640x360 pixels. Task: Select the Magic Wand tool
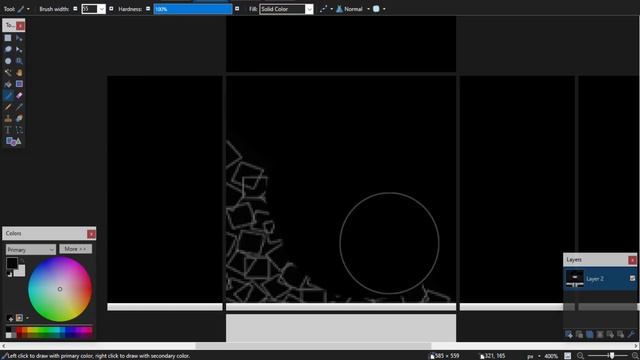tap(8, 73)
